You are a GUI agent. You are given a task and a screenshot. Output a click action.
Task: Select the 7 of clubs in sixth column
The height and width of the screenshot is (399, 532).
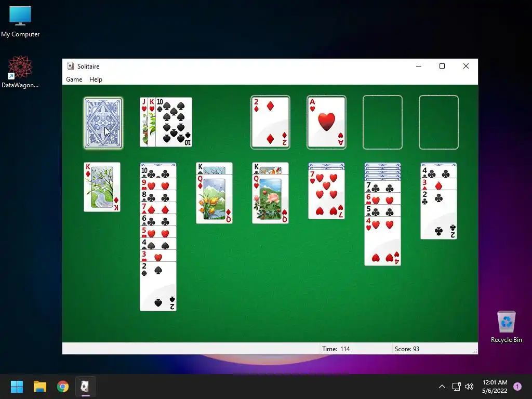[382, 187]
